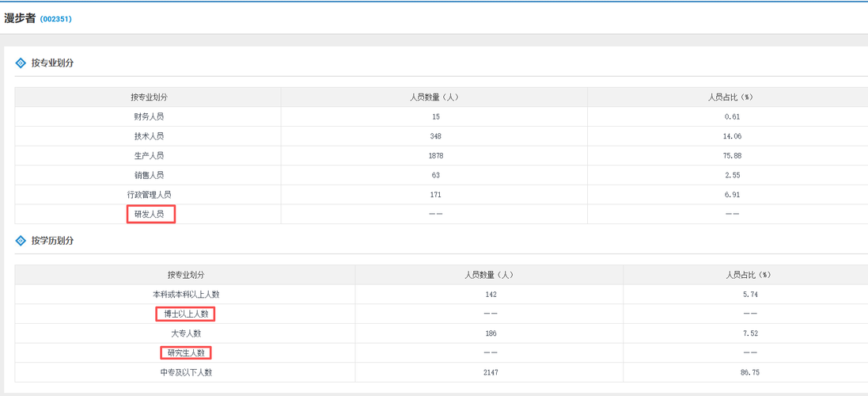Viewport: 868px width, 396px height.
Task: Click the 技术人员 row label
Action: pyautogui.click(x=149, y=136)
